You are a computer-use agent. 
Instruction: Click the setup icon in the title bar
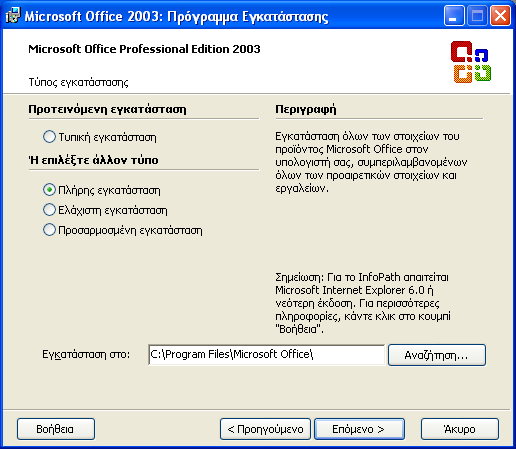coord(13,15)
